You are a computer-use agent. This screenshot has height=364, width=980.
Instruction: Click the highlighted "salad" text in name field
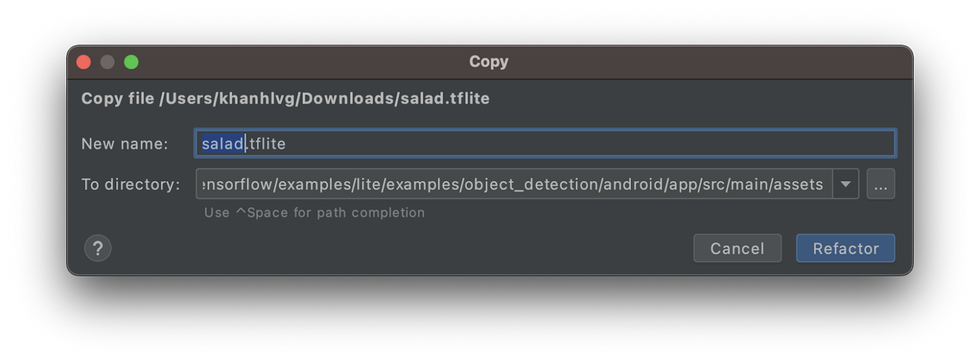click(x=223, y=144)
